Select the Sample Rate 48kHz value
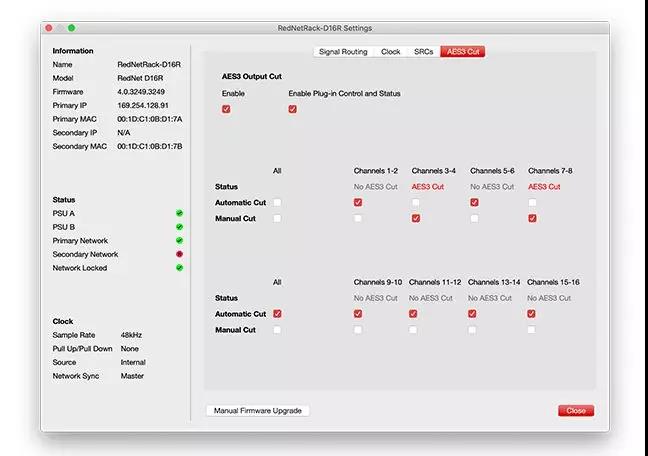648x456 pixels. [x=131, y=335]
